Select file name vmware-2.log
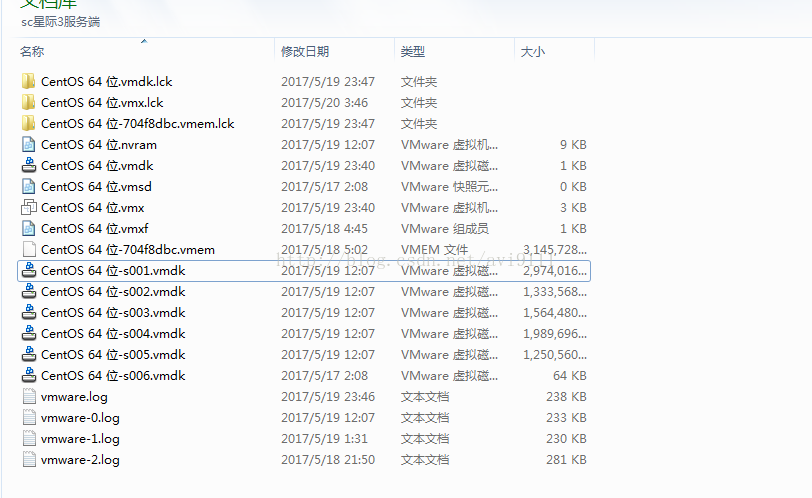This screenshot has height=498, width=812. coord(80,460)
